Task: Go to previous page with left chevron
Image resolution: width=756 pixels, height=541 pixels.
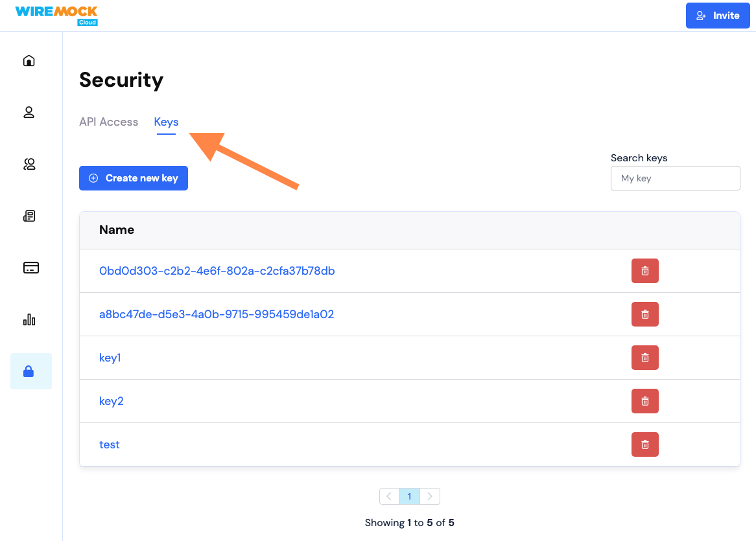Action: click(x=389, y=496)
